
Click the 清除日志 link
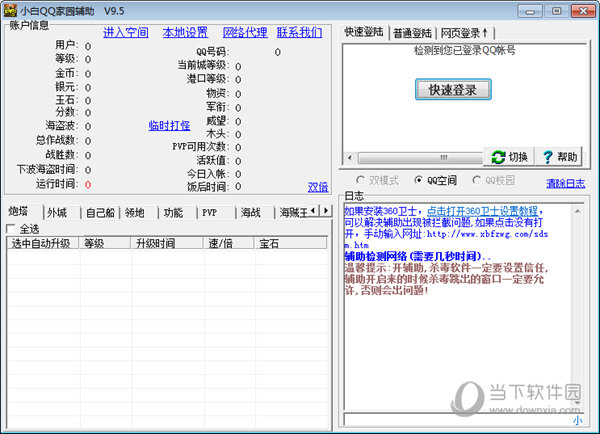point(566,183)
